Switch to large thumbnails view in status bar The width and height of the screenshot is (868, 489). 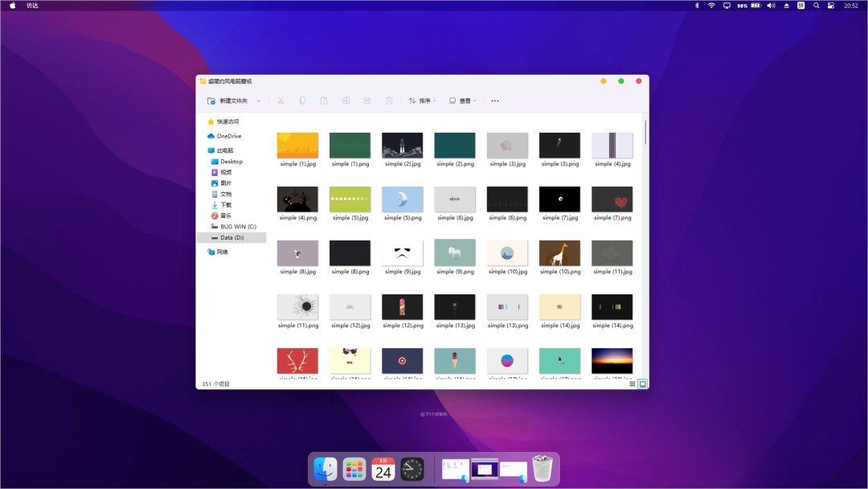(642, 384)
